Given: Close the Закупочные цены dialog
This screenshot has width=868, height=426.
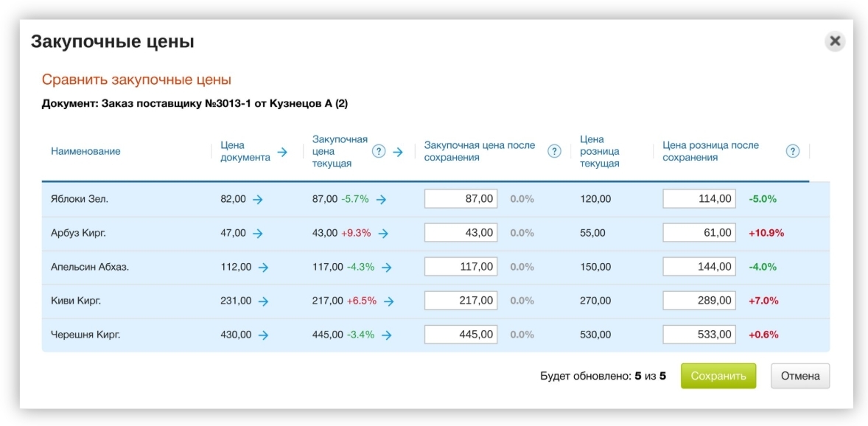Looking at the screenshot, I should click(835, 41).
